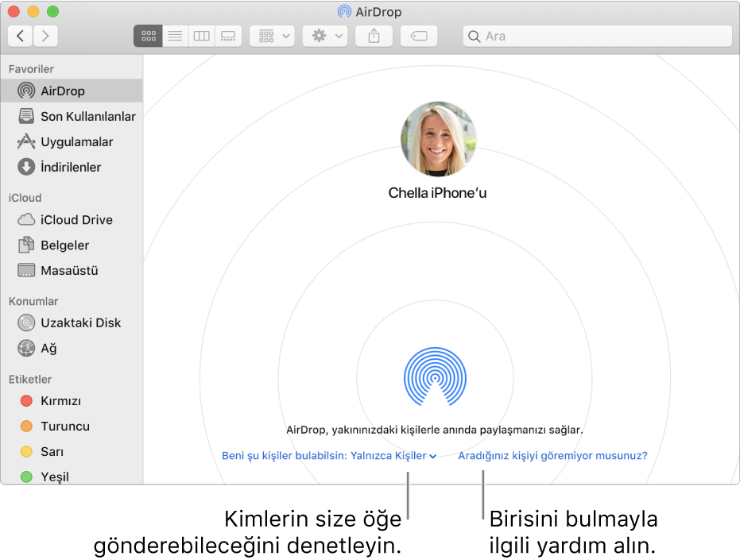The width and height of the screenshot is (740, 560).
Task: Switch to column view
Action: click(x=202, y=37)
